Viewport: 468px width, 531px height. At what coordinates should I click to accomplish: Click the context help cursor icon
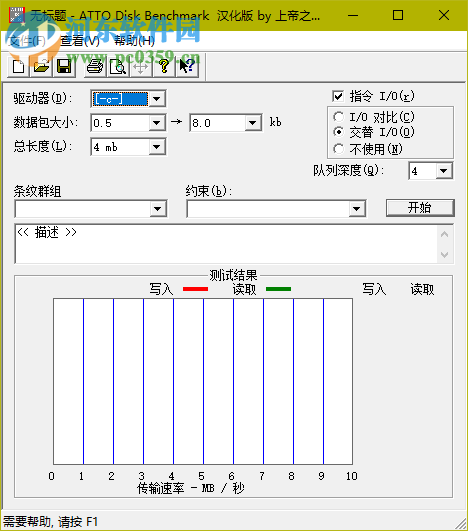tap(187, 66)
